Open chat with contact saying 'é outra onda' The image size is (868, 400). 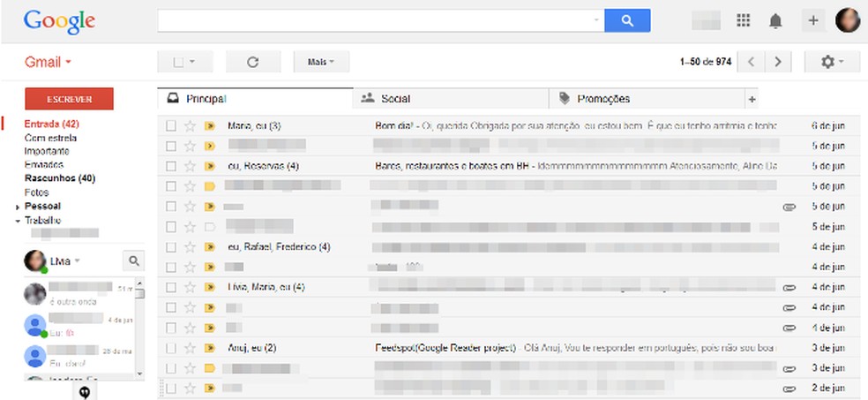point(78,294)
